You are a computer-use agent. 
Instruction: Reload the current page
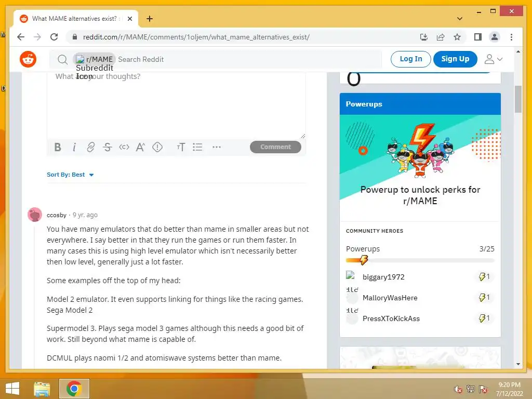(54, 37)
